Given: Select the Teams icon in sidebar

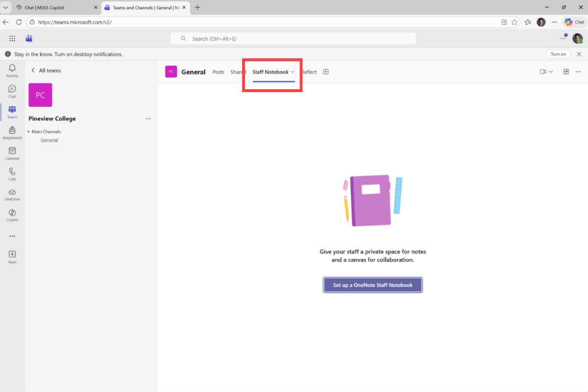Looking at the screenshot, I should (12, 112).
